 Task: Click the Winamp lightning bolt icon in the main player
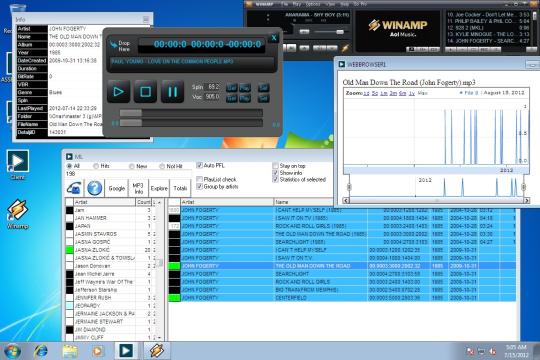[345, 48]
